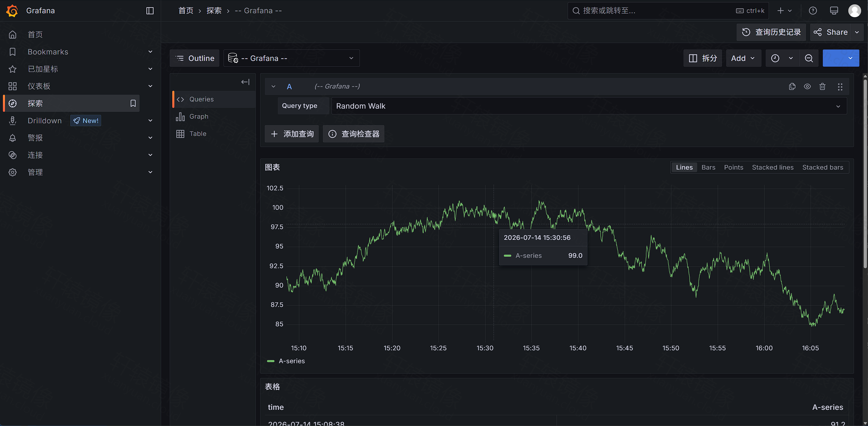Image resolution: width=868 pixels, height=426 pixels.
Task: Expand 连接 section chevron
Action: [150, 155]
